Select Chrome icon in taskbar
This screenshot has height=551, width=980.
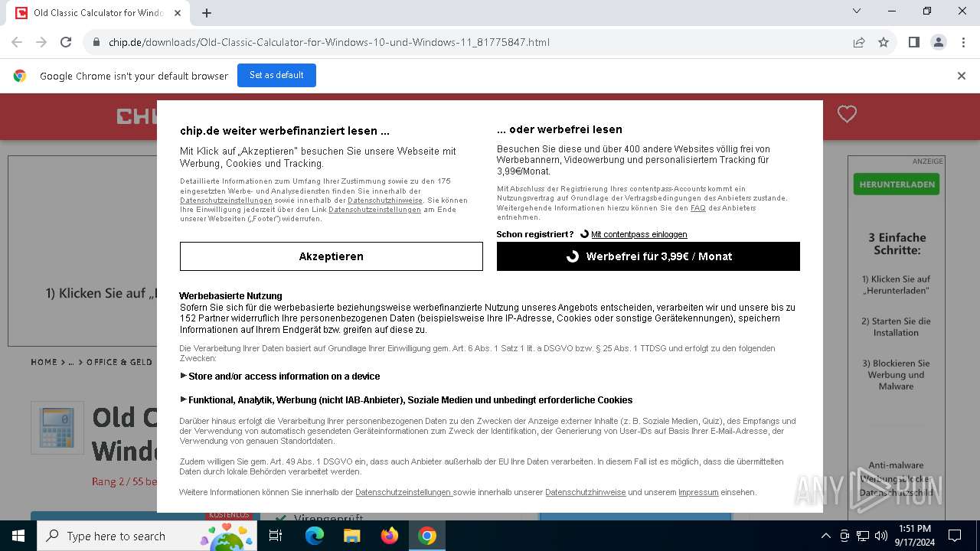pyautogui.click(x=427, y=536)
